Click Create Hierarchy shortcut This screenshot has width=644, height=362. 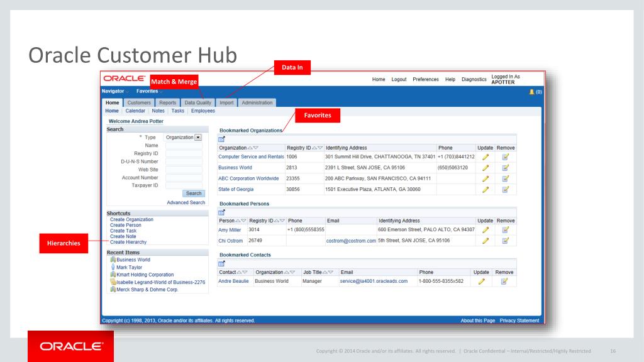coord(128,242)
